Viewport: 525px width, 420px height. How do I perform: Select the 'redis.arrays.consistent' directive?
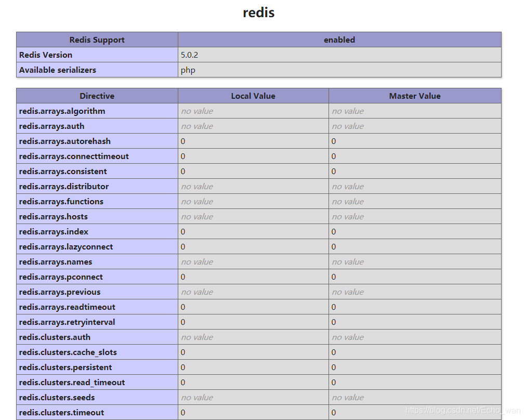pyautogui.click(x=63, y=172)
